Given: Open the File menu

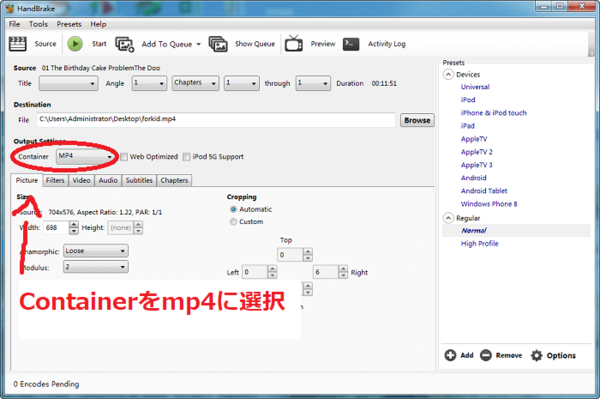Looking at the screenshot, I should [15, 24].
